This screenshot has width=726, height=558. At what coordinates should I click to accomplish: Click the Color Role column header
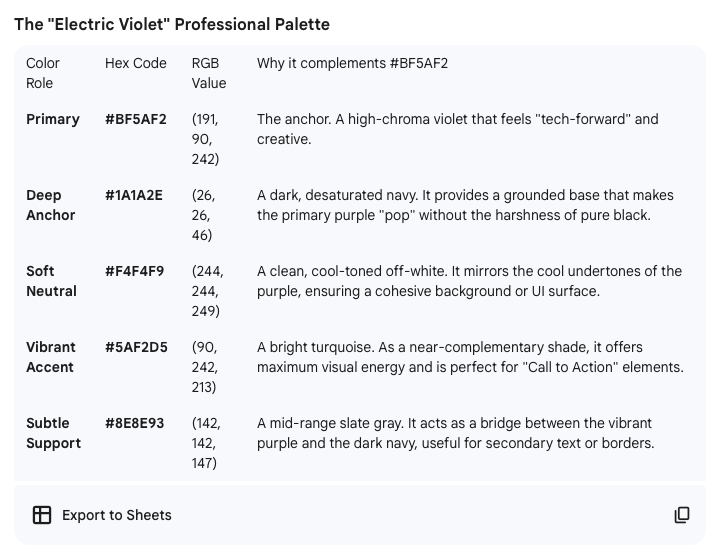click(43, 73)
